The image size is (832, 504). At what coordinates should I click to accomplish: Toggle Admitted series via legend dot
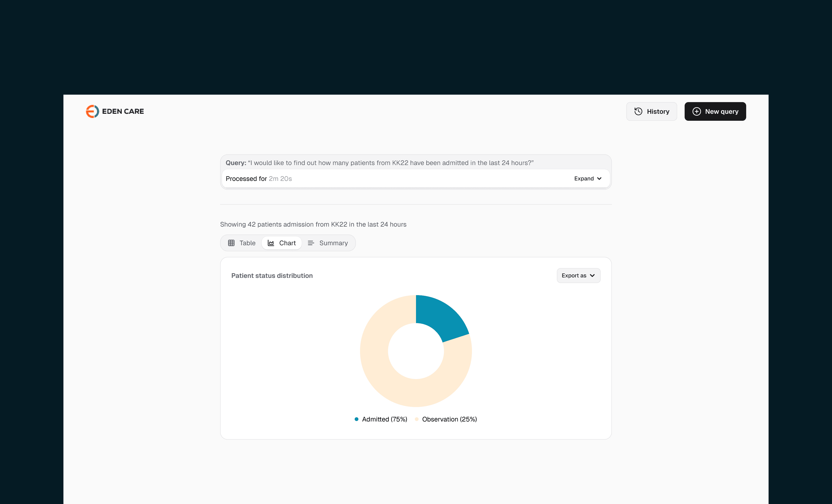[356, 419]
